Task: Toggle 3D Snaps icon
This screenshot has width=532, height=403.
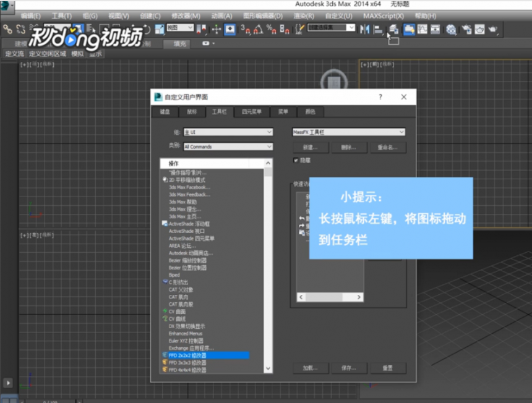Action: [245, 30]
